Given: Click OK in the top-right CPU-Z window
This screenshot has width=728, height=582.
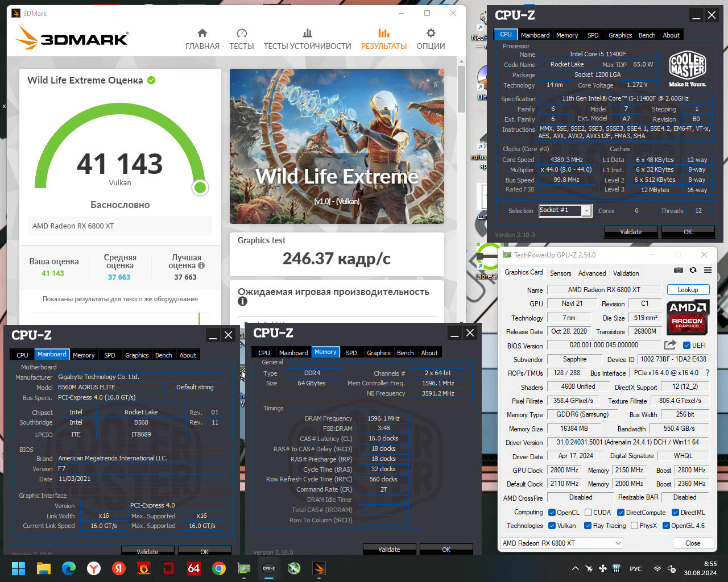Looking at the screenshot, I should 688,232.
